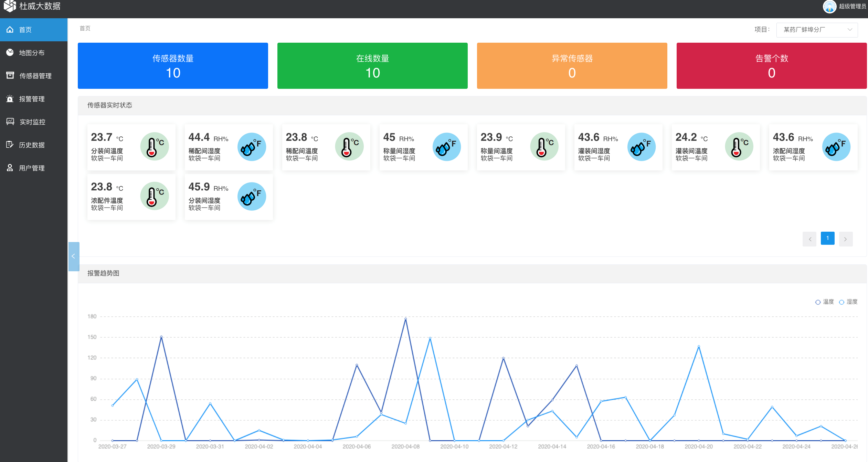Click thermometer icon of 稀配间温度

click(x=349, y=147)
